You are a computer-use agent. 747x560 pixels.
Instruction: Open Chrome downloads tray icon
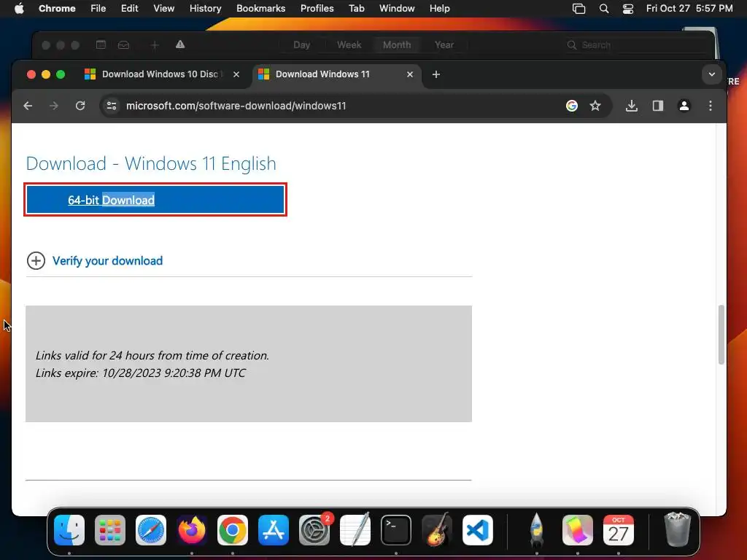click(631, 106)
